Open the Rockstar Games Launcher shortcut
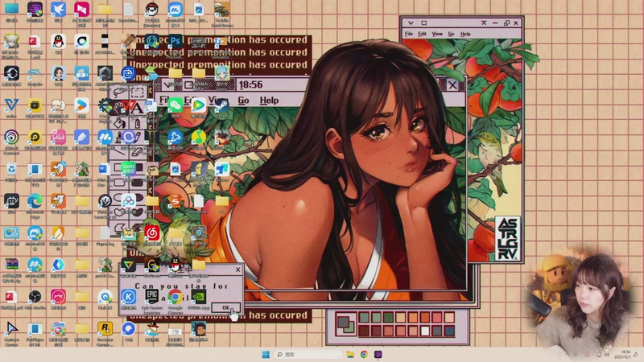644x362 pixels. [x=105, y=329]
